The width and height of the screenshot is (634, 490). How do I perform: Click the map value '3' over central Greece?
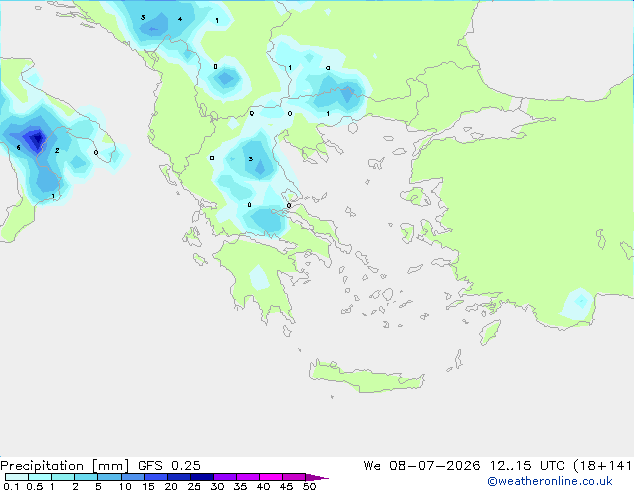[251, 159]
